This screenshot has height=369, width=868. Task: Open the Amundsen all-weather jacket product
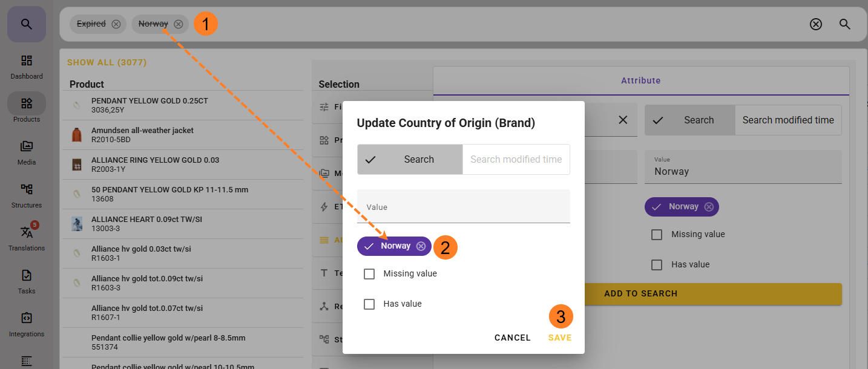[142, 134]
